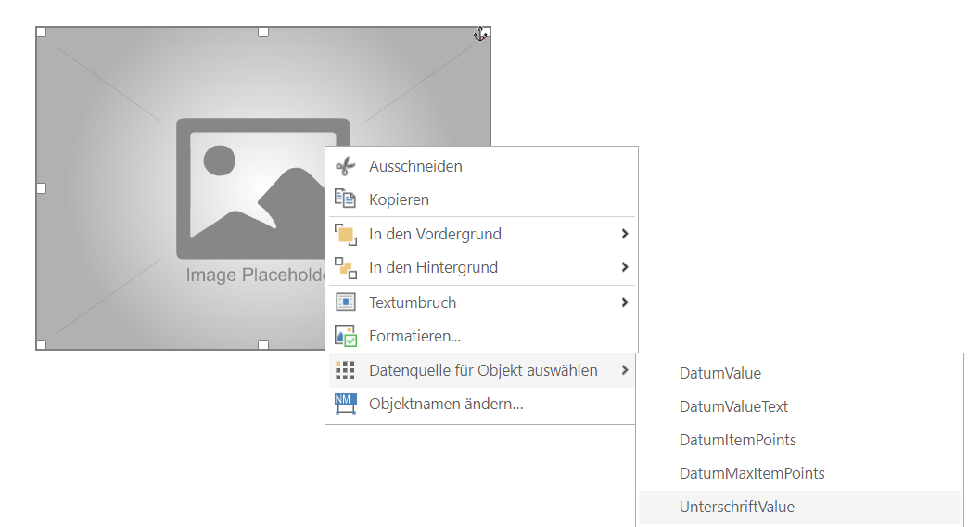Image resolution: width=980 pixels, height=527 pixels.
Task: Pick DatumItemPoints in the submenu
Action: click(737, 440)
